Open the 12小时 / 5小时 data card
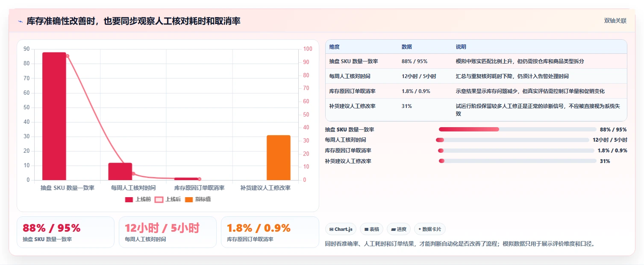Screen dimensions: 644x265 [x=168, y=232]
